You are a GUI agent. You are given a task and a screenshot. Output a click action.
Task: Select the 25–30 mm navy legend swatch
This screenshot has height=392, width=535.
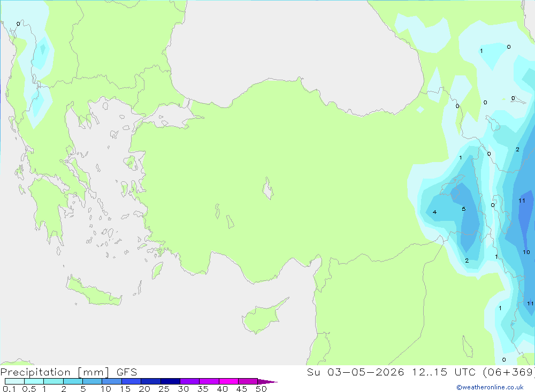(x=170, y=381)
